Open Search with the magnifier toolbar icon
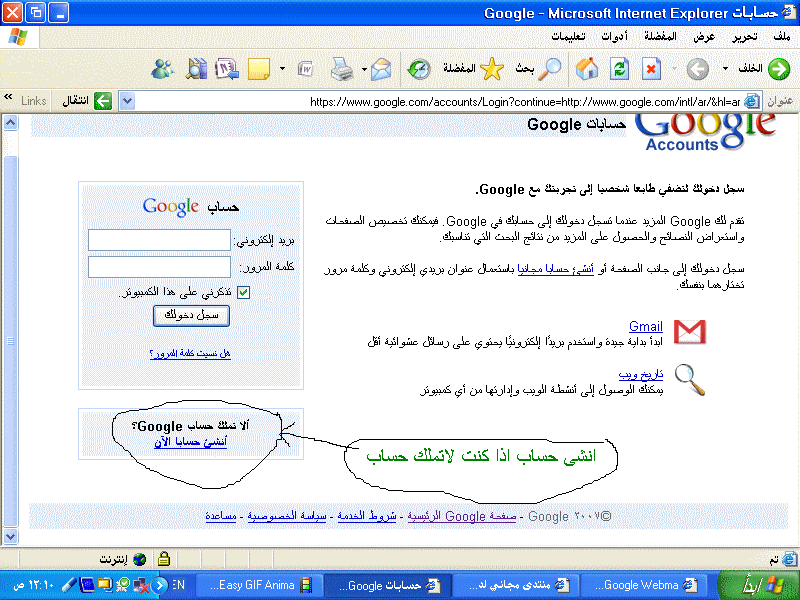 click(x=550, y=69)
